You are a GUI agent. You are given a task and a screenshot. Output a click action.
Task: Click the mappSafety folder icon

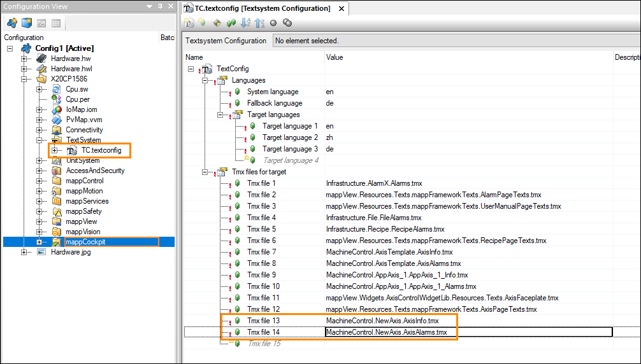click(57, 211)
